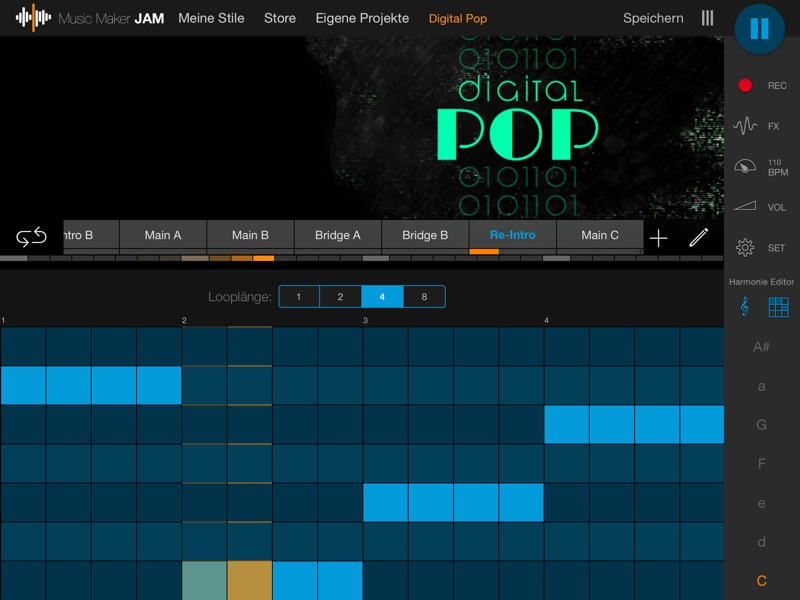
Task: Go to Eigene Projekte
Action: pos(362,18)
